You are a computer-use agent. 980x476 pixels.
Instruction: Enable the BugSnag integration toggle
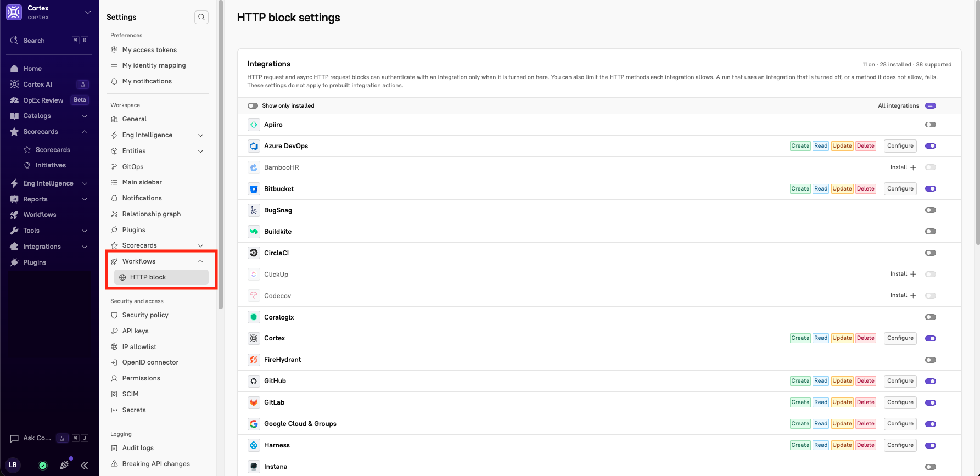pyautogui.click(x=931, y=210)
